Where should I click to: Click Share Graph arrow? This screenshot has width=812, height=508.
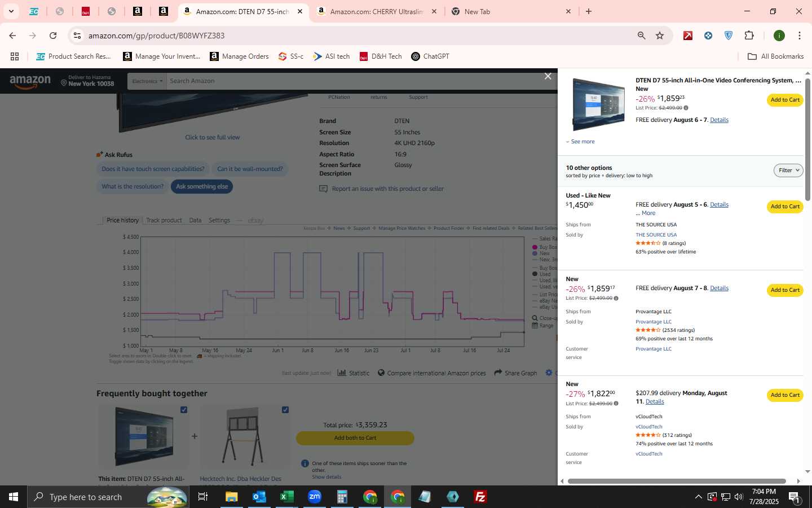(515, 373)
